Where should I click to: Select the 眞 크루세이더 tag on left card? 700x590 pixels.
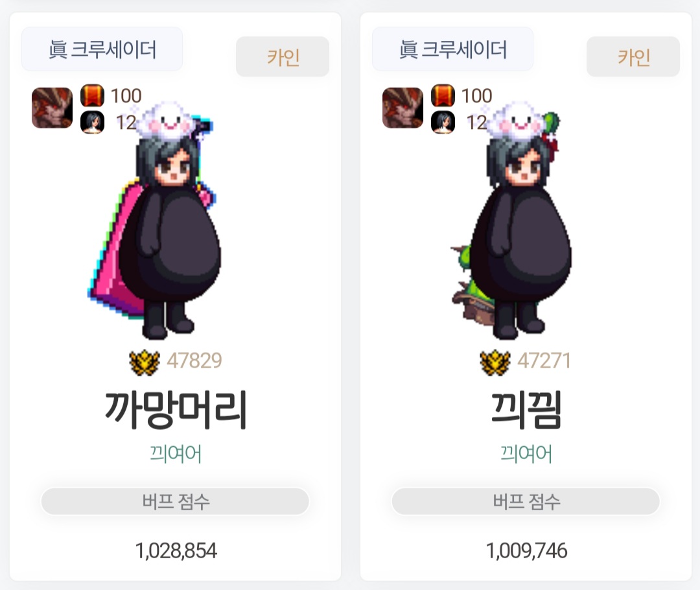(x=102, y=49)
